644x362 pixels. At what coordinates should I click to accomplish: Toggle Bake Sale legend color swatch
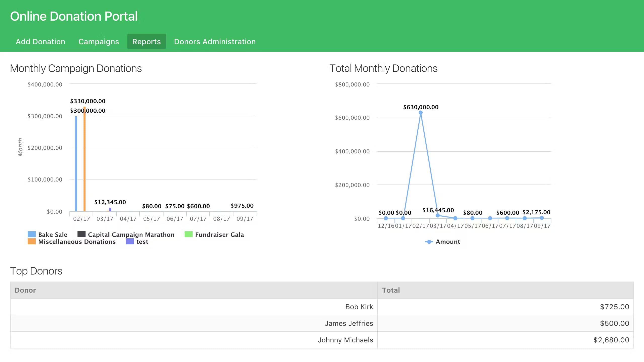point(32,235)
